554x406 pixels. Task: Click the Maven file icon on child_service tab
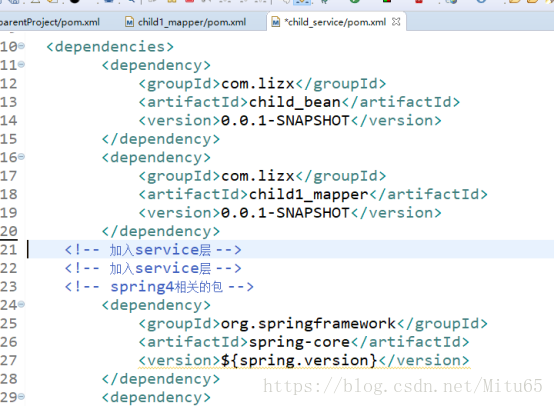276,22
